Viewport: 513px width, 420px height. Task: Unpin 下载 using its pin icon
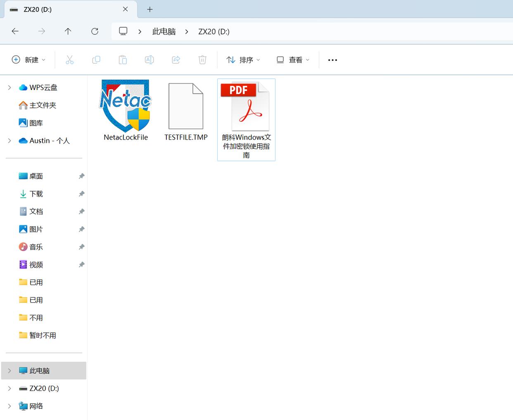81,194
